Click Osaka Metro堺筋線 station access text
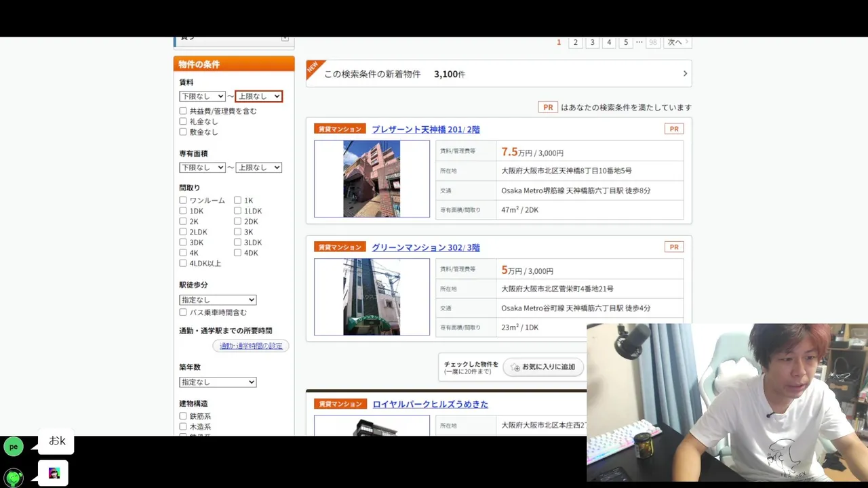868x488 pixels. (576, 190)
